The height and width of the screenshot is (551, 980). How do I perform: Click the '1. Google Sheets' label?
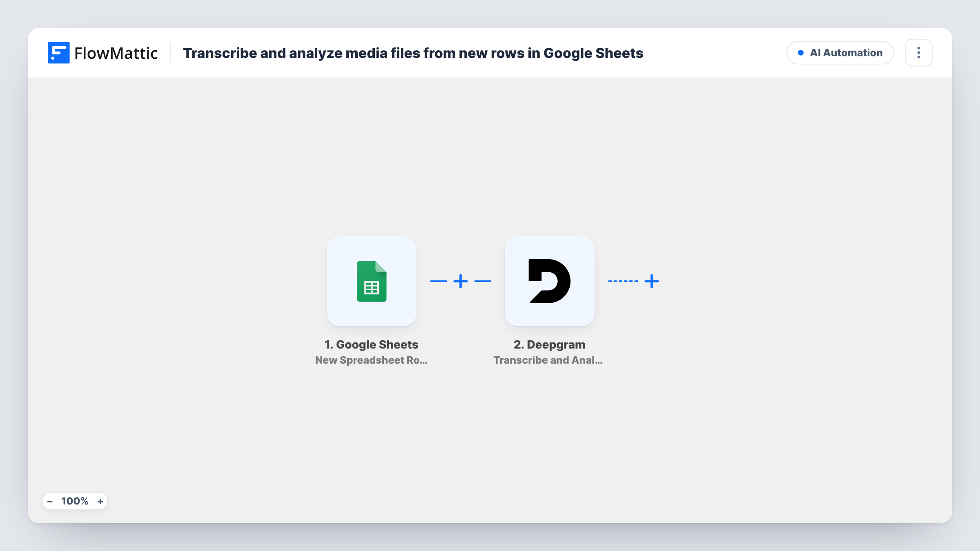[372, 344]
